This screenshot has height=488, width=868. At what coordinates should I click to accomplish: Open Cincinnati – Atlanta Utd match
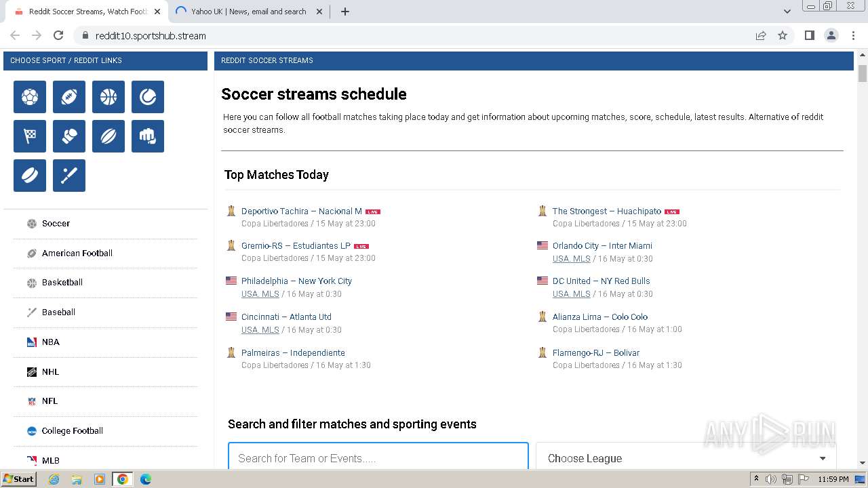286,317
